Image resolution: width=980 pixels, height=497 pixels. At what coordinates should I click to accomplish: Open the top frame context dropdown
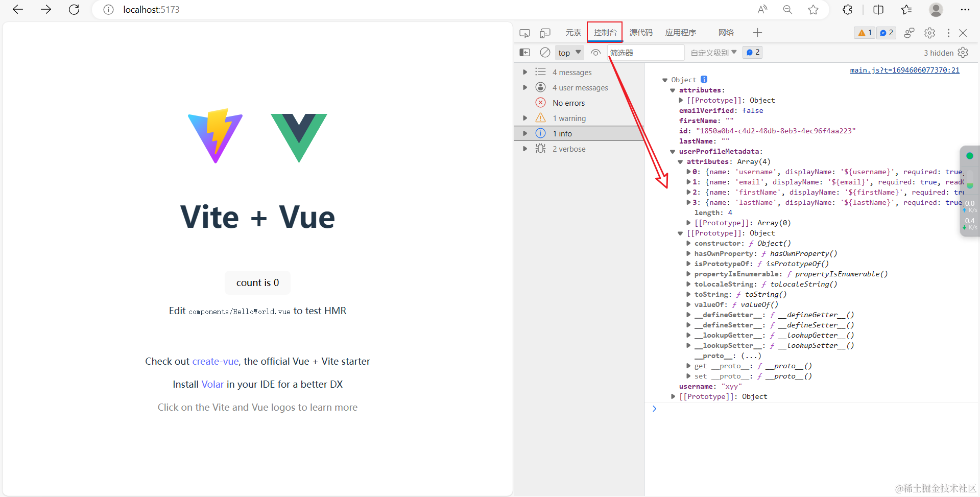[x=568, y=52]
